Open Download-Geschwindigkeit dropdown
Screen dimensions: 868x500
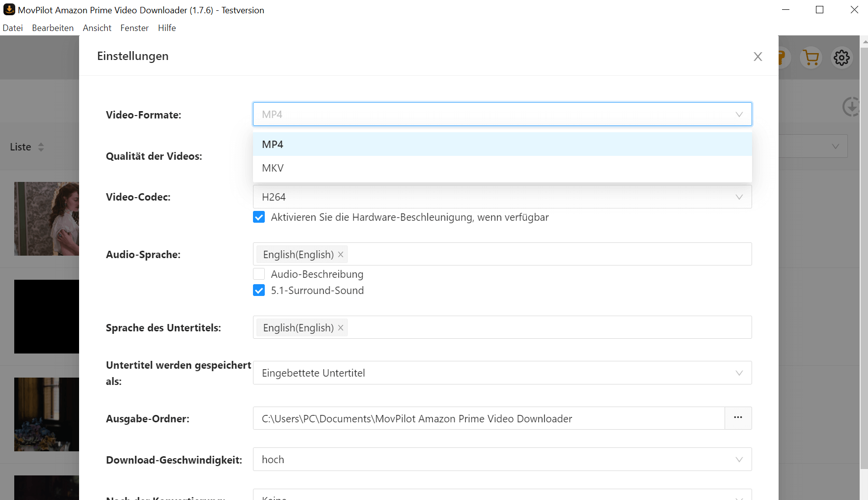pyautogui.click(x=502, y=459)
